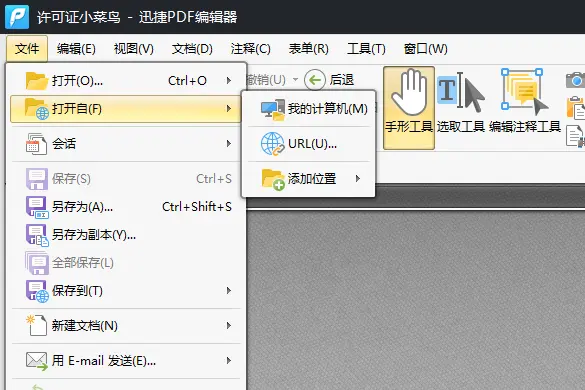Open the 视图(V) menu
The height and width of the screenshot is (390, 585).
(134, 49)
